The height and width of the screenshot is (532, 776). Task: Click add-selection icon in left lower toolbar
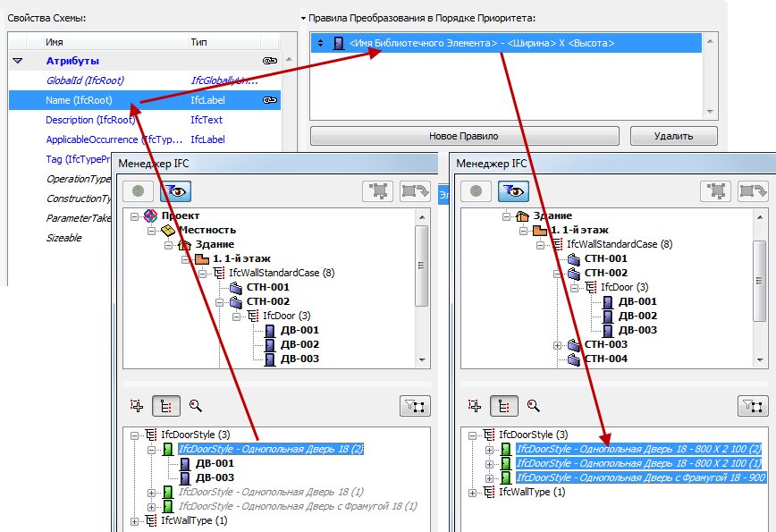[x=137, y=406]
